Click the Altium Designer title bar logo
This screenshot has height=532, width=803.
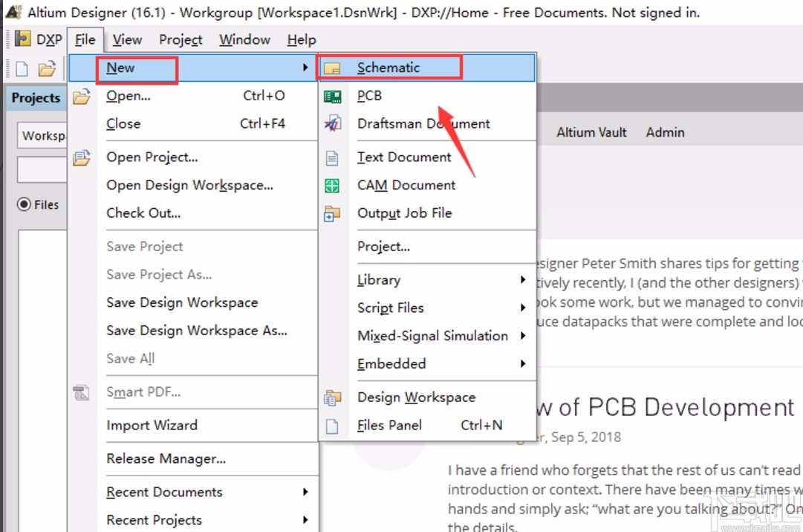[13, 12]
